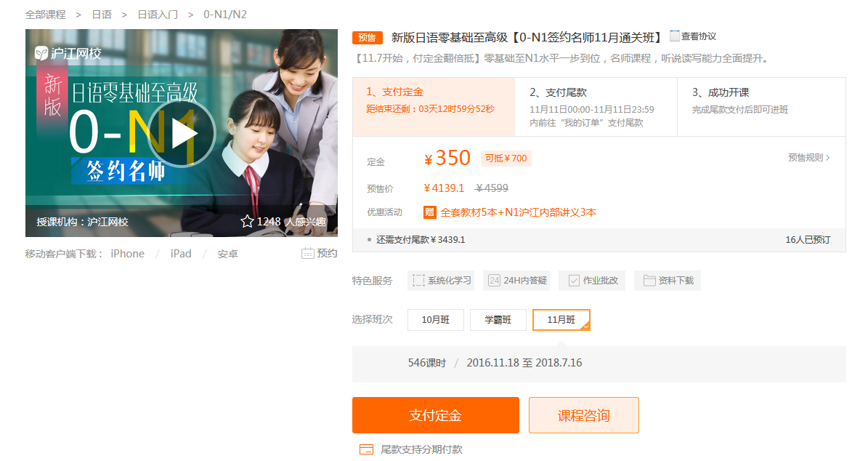Click the 作业批改 checkmark icon

[x=574, y=281]
